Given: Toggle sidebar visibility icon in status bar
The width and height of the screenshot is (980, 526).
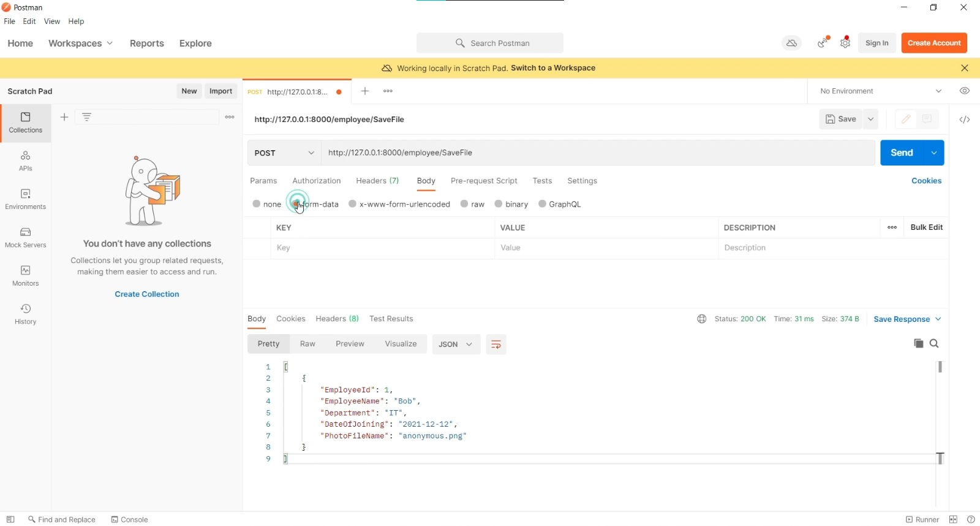Looking at the screenshot, I should click(x=10, y=520).
